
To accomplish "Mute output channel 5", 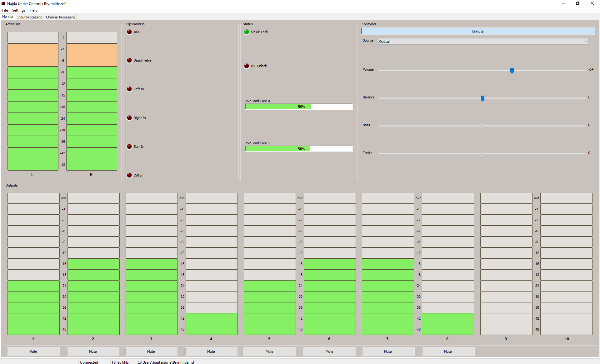I will pos(269,352).
